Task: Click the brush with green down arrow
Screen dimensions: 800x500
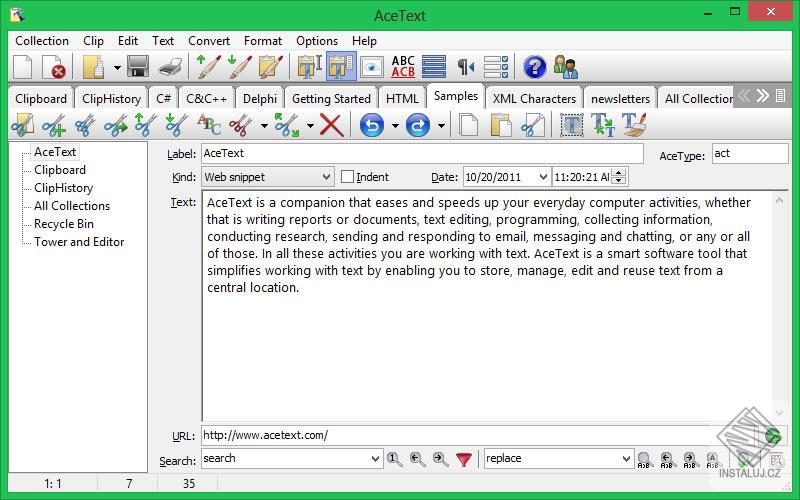Action: (x=239, y=67)
